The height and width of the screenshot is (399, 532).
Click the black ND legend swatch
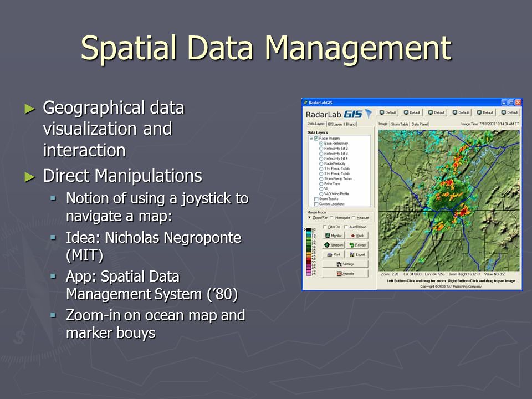(309, 230)
